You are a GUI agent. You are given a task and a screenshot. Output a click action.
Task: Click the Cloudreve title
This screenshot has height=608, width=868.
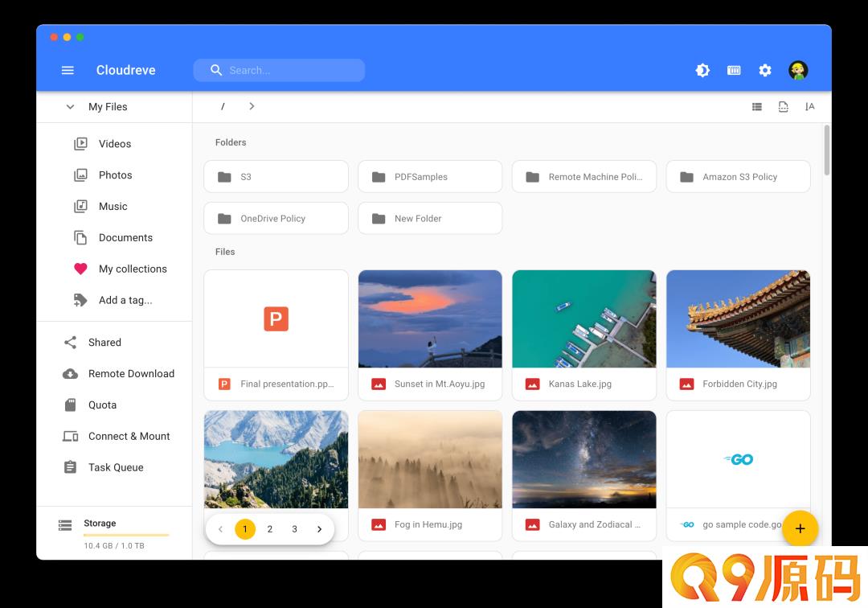click(125, 70)
